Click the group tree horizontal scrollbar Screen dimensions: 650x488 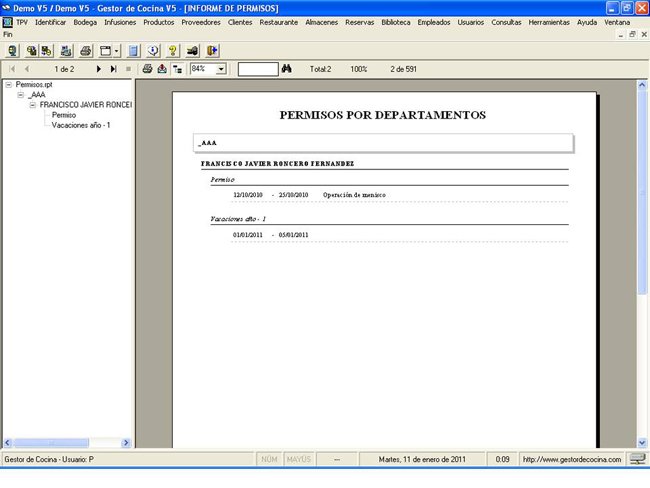[x=66, y=443]
